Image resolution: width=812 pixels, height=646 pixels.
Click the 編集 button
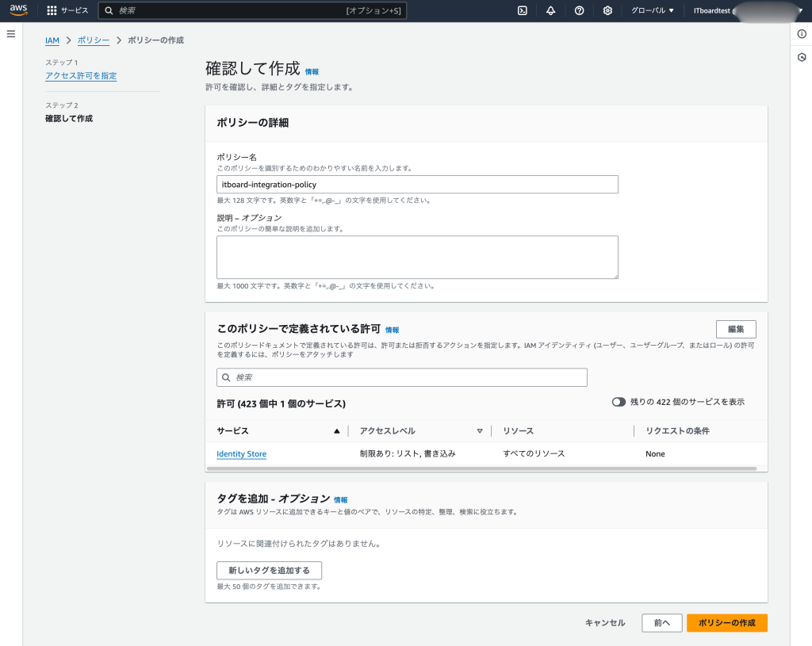tap(735, 330)
